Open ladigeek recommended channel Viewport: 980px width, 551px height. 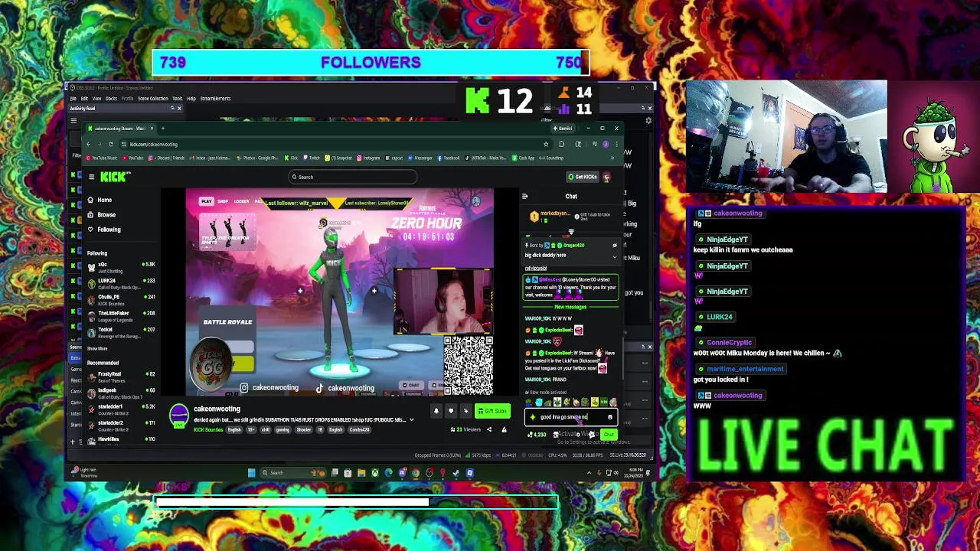(121, 393)
